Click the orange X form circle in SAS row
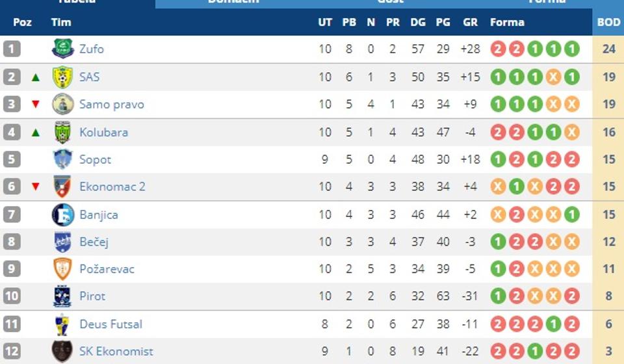Screen dimensions: 624x364 (553, 77)
